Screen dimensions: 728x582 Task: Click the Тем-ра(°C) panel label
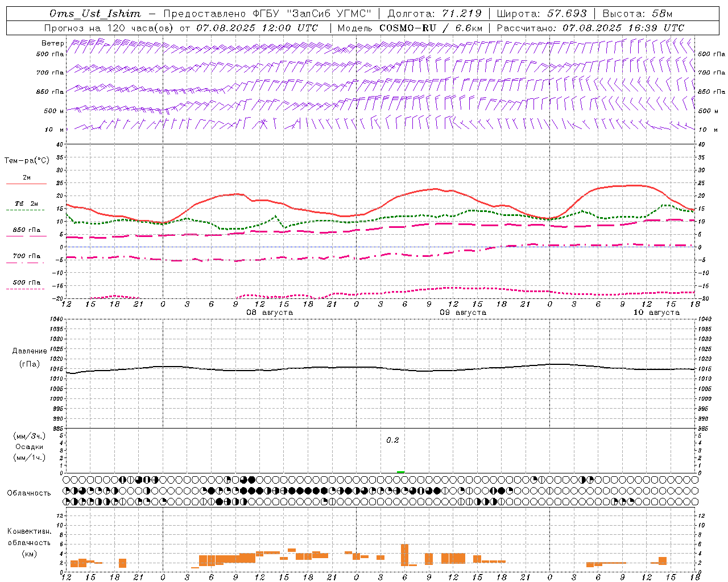click(x=27, y=161)
